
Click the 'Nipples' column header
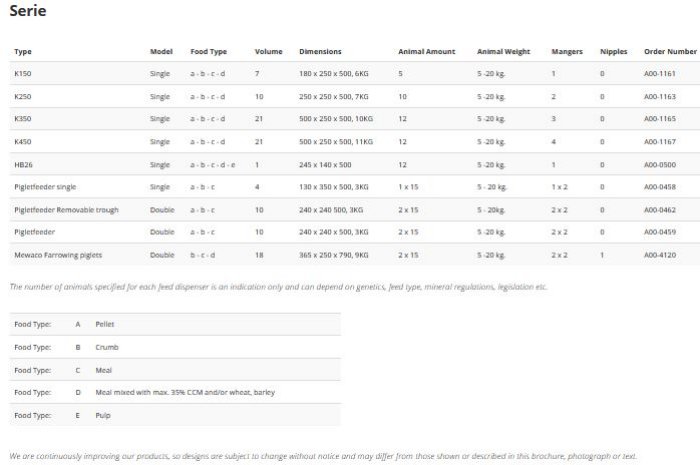tap(613, 51)
